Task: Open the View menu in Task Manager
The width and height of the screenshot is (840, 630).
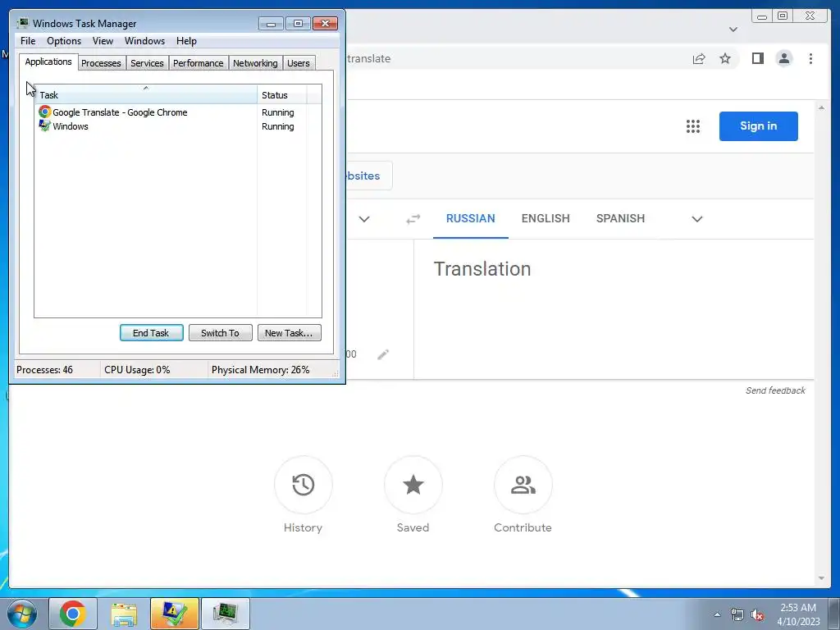Action: tap(103, 41)
